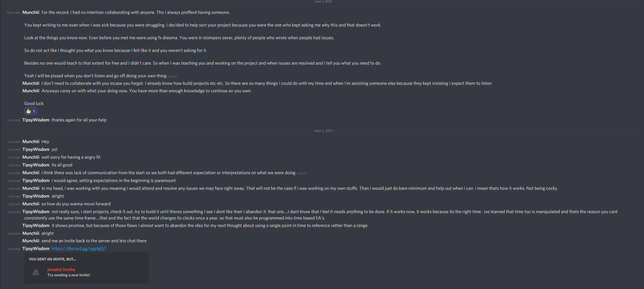Open the discord.gg/uppfg5j7 invite link

click(79, 249)
